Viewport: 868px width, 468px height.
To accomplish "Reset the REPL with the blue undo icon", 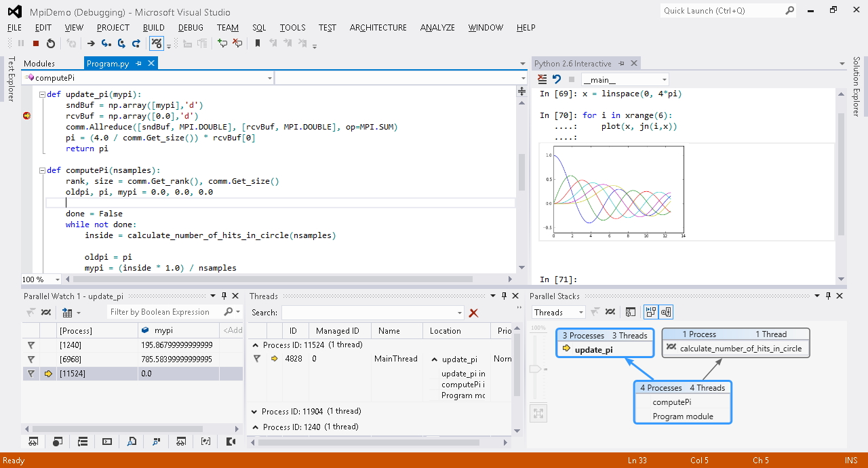I will [558, 79].
